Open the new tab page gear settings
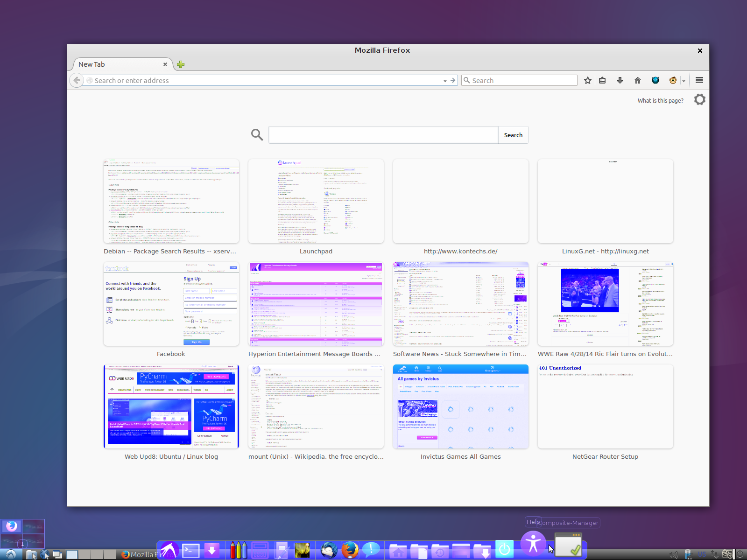 click(699, 99)
